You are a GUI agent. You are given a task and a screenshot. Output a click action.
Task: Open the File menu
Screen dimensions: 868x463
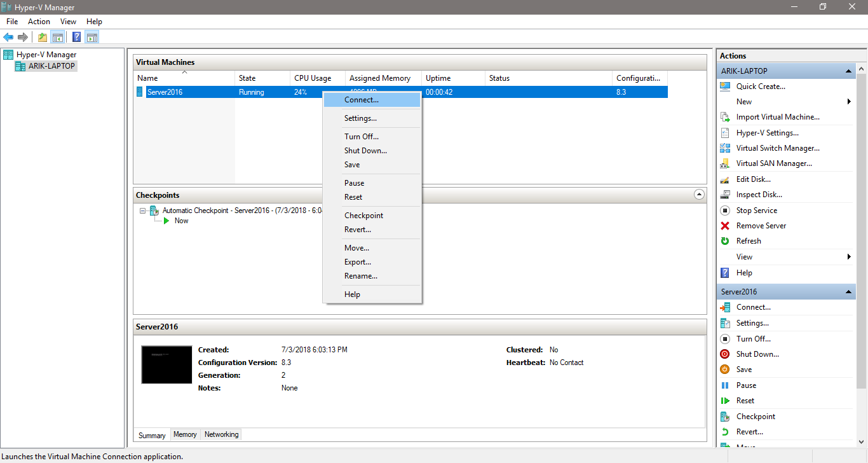pos(12,22)
